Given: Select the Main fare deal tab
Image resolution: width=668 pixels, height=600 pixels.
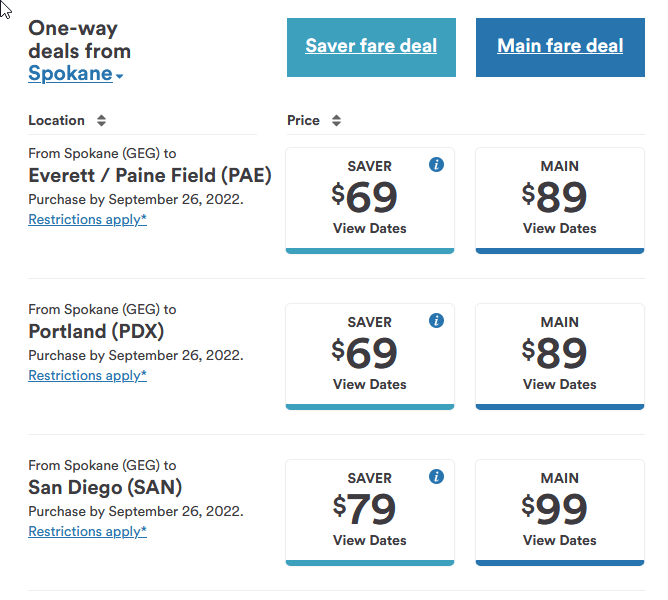Looking at the screenshot, I should tap(560, 46).
